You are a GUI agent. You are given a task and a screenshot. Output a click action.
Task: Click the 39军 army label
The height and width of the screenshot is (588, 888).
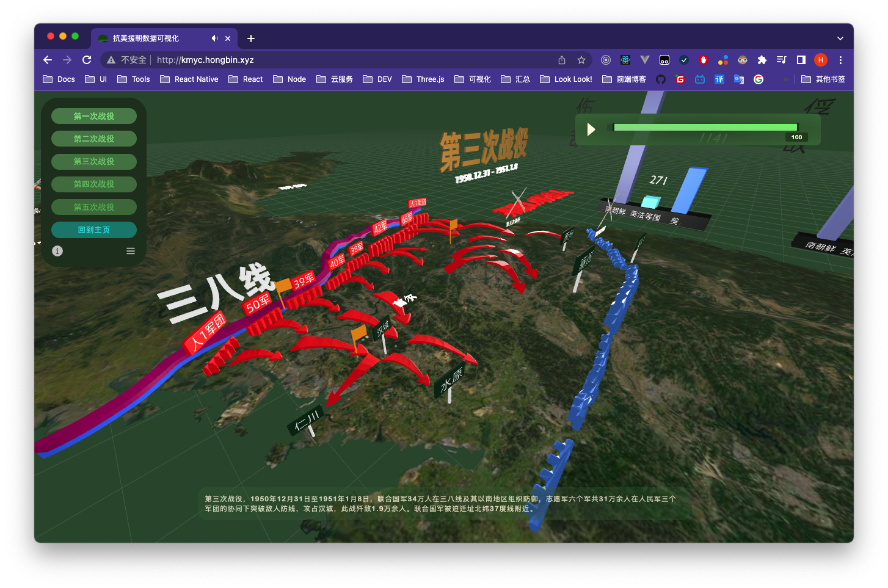coord(304,280)
